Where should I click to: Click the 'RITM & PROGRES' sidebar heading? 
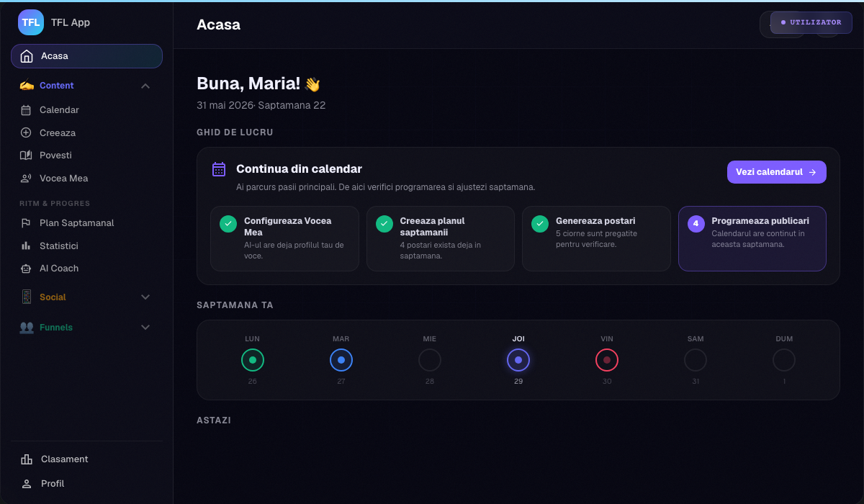[55, 204]
